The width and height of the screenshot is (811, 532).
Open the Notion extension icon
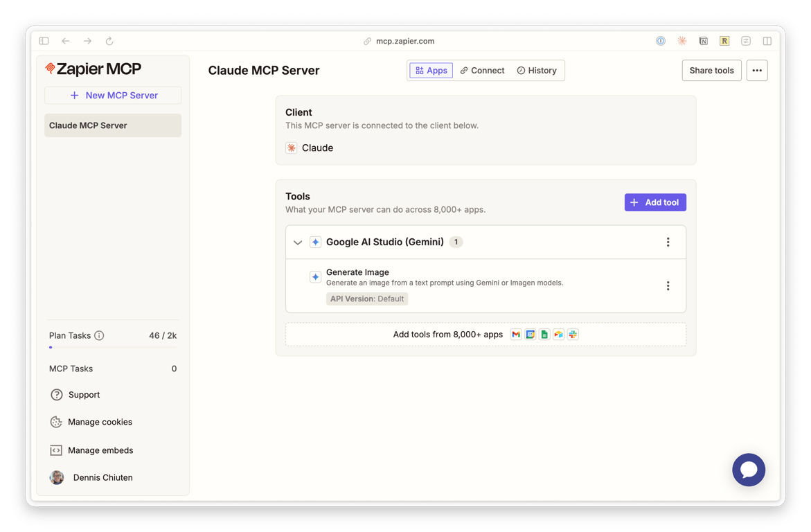coord(704,41)
